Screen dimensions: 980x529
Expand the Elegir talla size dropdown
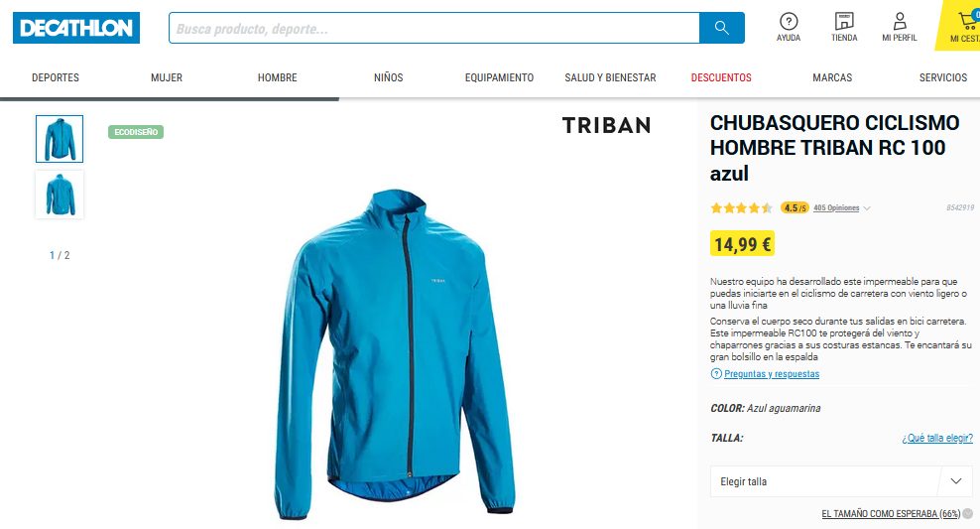click(x=841, y=481)
